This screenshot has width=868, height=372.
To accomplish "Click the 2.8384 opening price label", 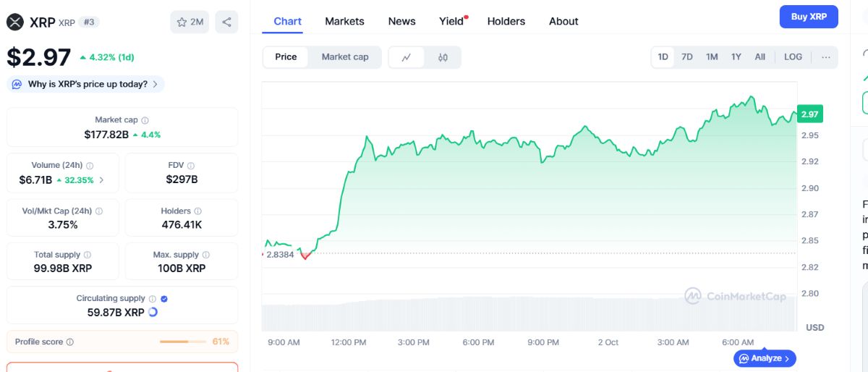I will coord(280,255).
